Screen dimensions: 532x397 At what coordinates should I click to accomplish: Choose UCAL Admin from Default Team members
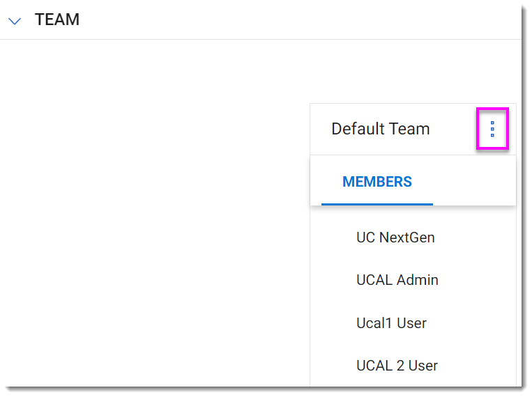click(x=397, y=280)
